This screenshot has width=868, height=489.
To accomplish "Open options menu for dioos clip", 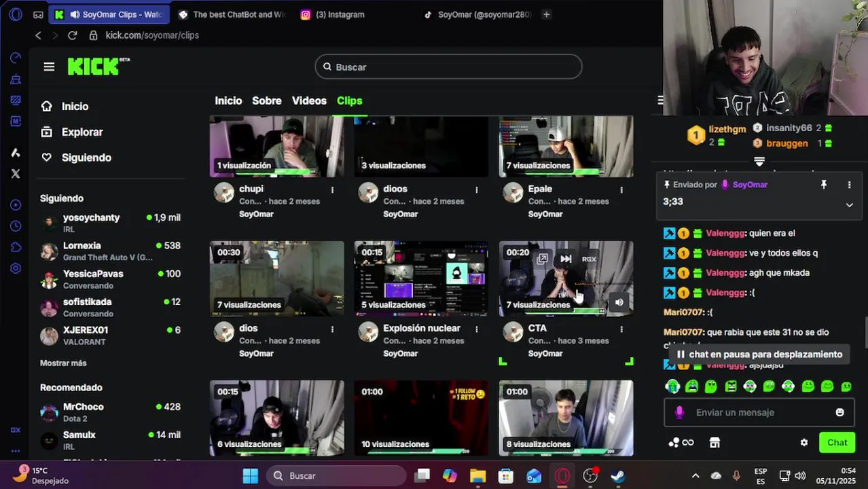I will [477, 189].
